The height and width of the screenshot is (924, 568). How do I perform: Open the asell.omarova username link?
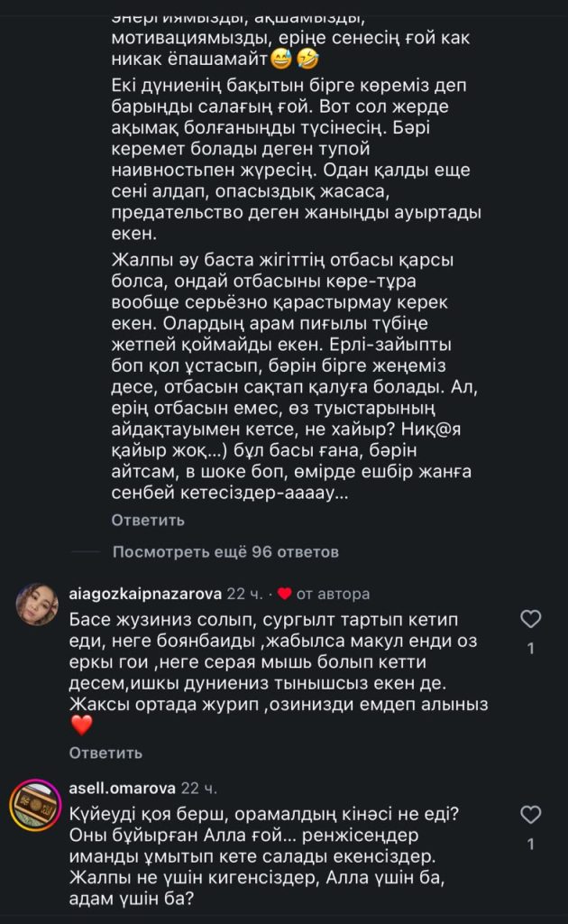point(123,788)
